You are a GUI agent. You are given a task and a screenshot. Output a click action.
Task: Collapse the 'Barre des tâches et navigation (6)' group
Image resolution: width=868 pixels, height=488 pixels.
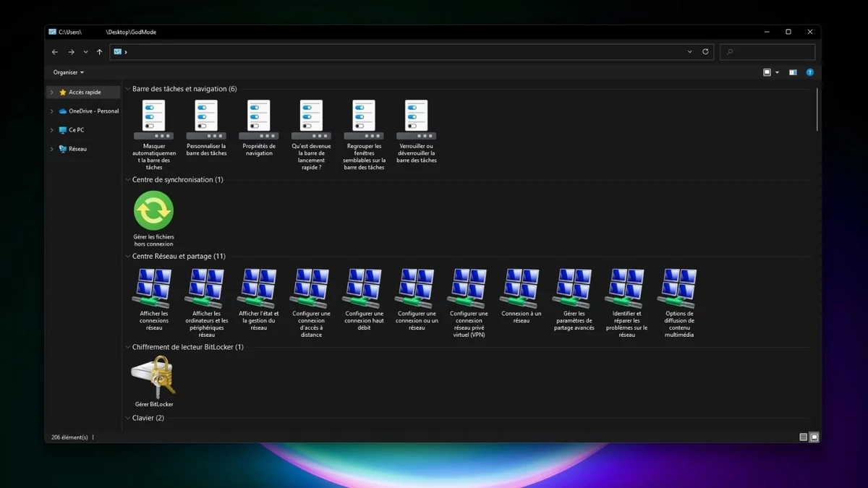click(128, 89)
